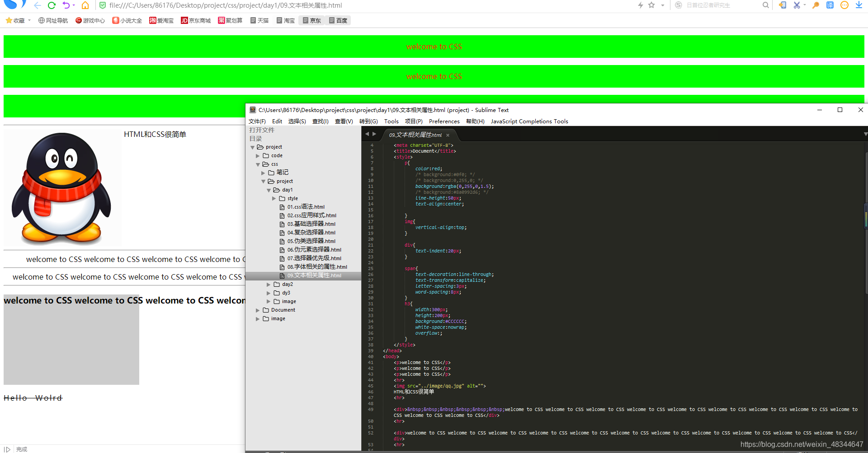
Task: Open Sublime Text Preferences menu
Action: (x=444, y=121)
